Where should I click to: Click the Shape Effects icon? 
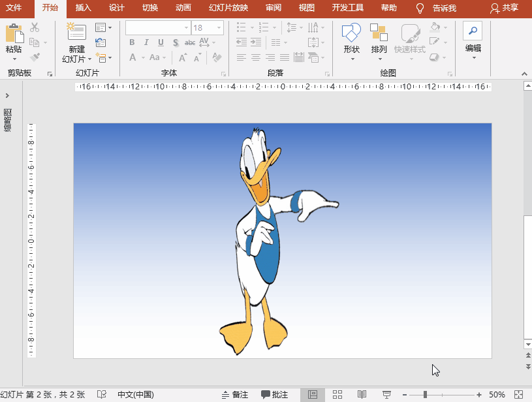(x=435, y=57)
